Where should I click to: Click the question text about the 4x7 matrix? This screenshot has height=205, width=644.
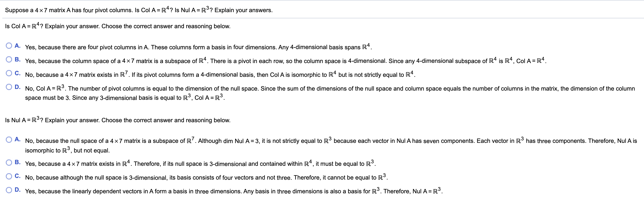[x=138, y=10]
